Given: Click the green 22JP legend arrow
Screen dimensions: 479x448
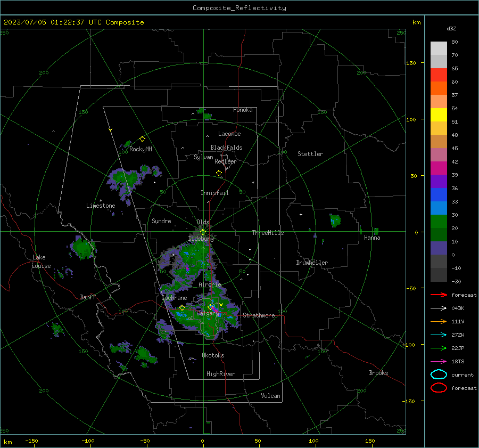Looking at the screenshot, I should pyautogui.click(x=439, y=348).
